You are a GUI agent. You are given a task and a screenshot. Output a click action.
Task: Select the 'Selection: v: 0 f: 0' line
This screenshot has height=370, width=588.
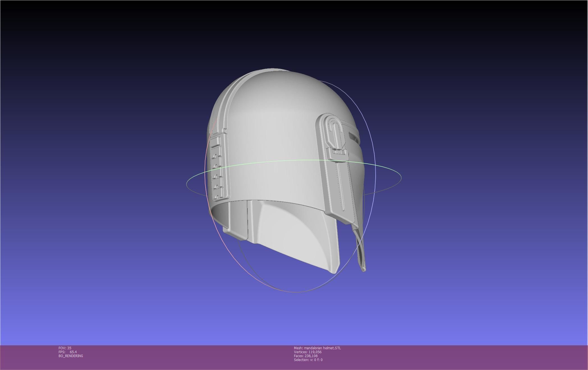[308, 360]
